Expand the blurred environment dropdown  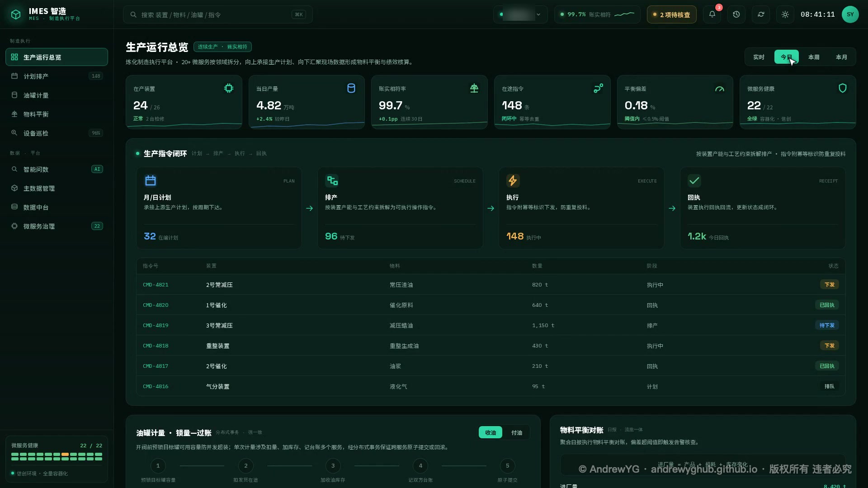point(520,14)
